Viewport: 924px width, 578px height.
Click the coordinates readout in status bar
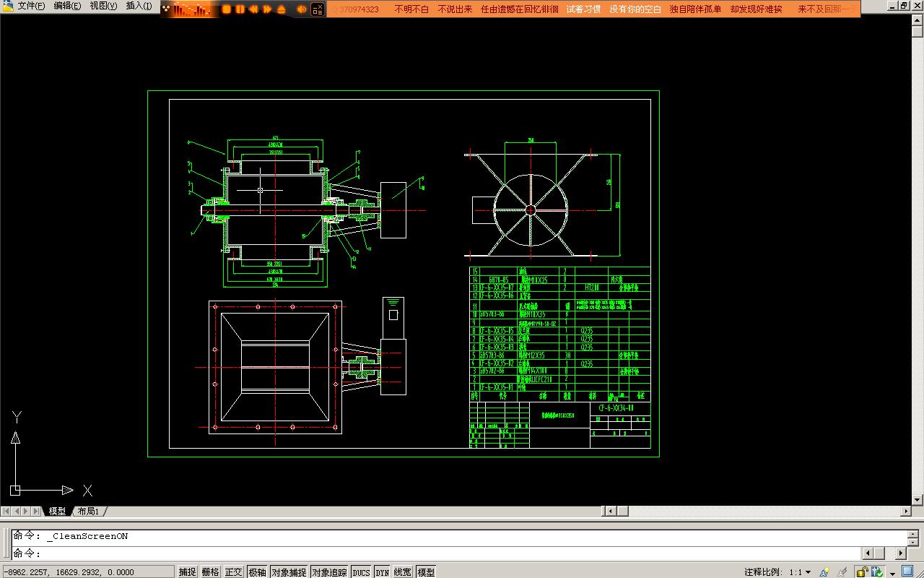87,571
